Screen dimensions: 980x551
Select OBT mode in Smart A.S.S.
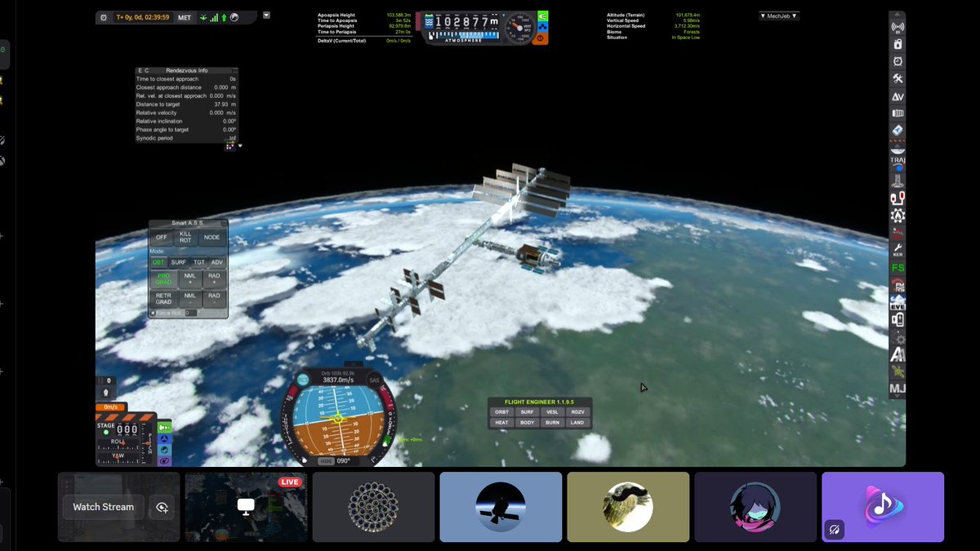tap(158, 262)
